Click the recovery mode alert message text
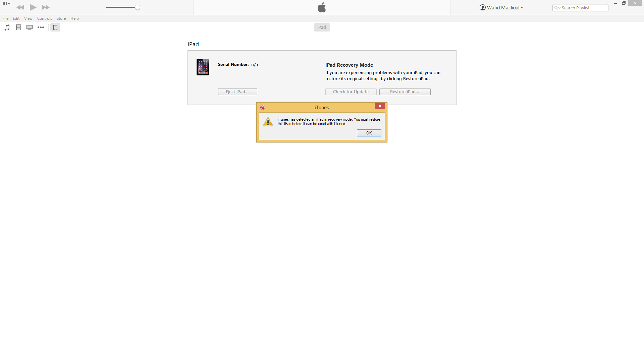The image size is (644, 349). [329, 122]
